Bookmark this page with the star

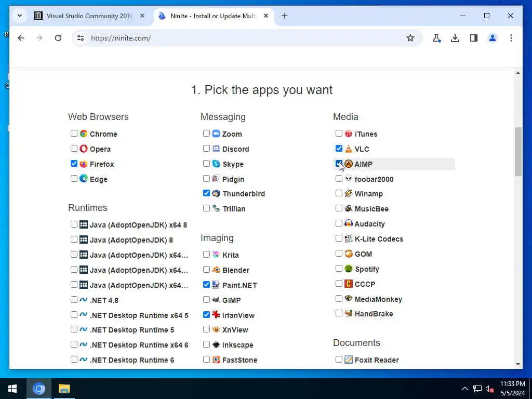tap(410, 38)
